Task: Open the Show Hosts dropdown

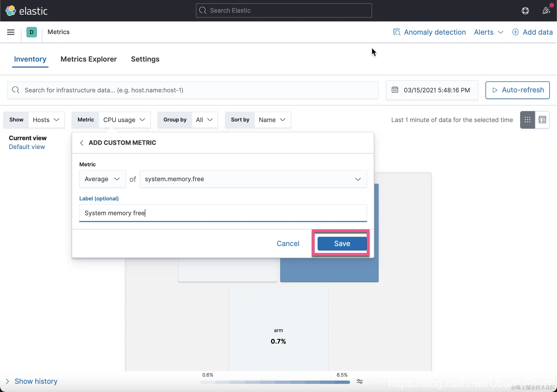Action: 46,120
